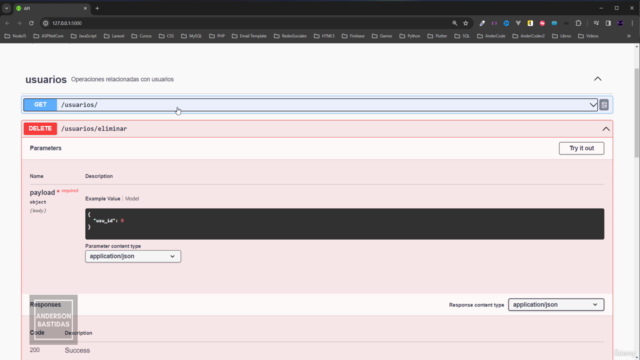Screen dimensions: 640x360
Task: Open the JavaScript bookmark folder
Action: coord(84,36)
